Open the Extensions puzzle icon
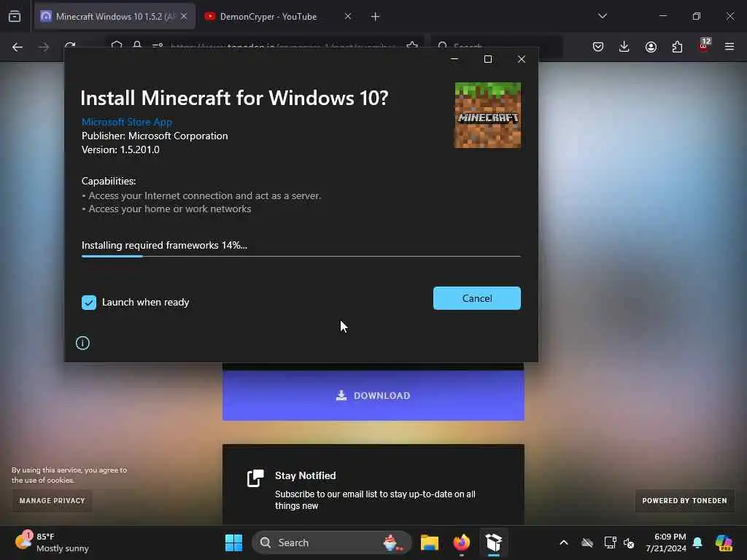 pos(677,47)
